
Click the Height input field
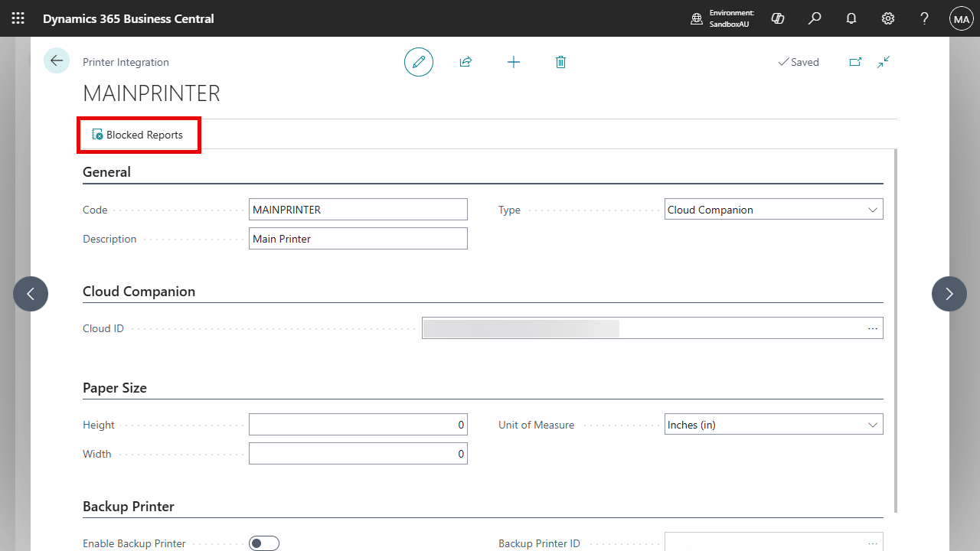click(x=358, y=425)
